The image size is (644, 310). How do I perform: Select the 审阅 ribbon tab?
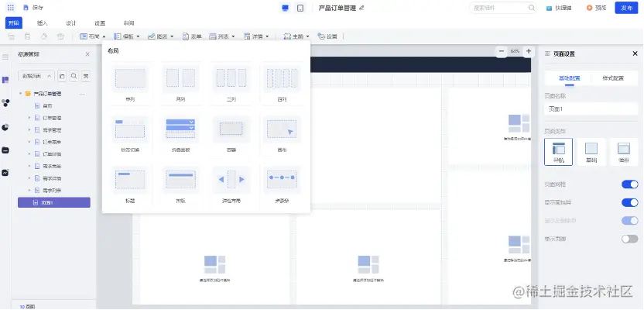coord(128,23)
